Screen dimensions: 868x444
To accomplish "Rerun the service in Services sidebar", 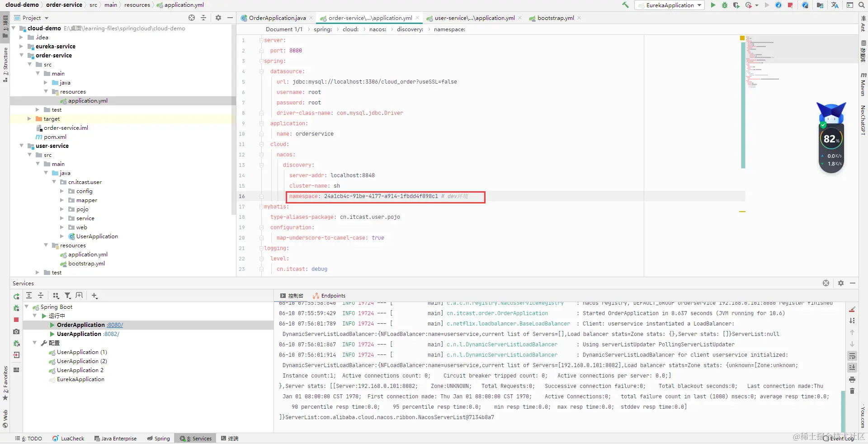I will tap(16, 296).
